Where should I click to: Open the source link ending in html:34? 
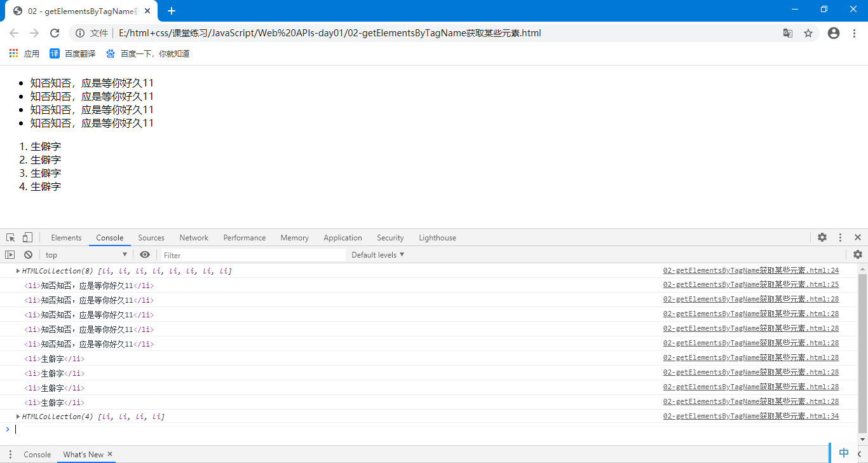pos(751,416)
